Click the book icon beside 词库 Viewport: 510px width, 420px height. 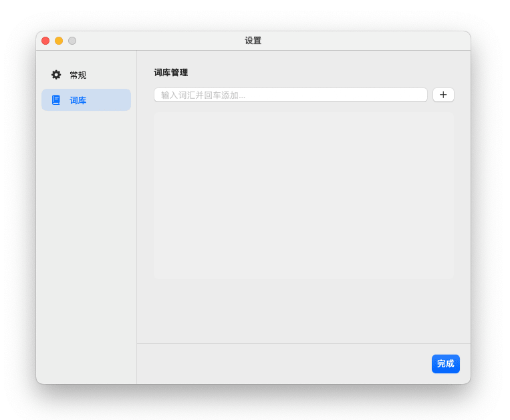56,100
